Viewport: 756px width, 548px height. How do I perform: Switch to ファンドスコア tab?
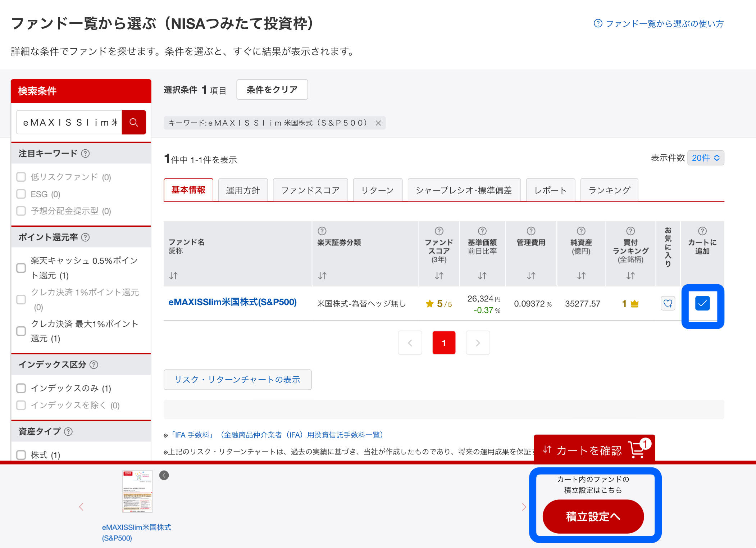(310, 190)
